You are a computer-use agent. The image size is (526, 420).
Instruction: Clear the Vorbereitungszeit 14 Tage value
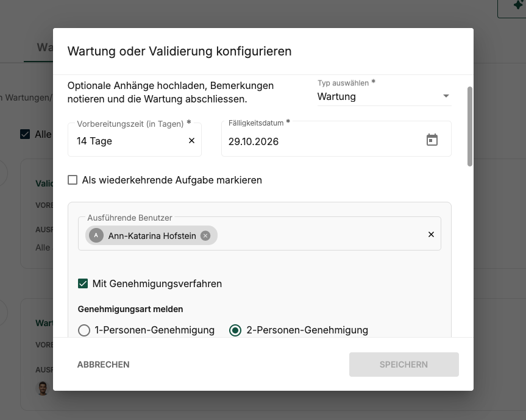(x=191, y=141)
